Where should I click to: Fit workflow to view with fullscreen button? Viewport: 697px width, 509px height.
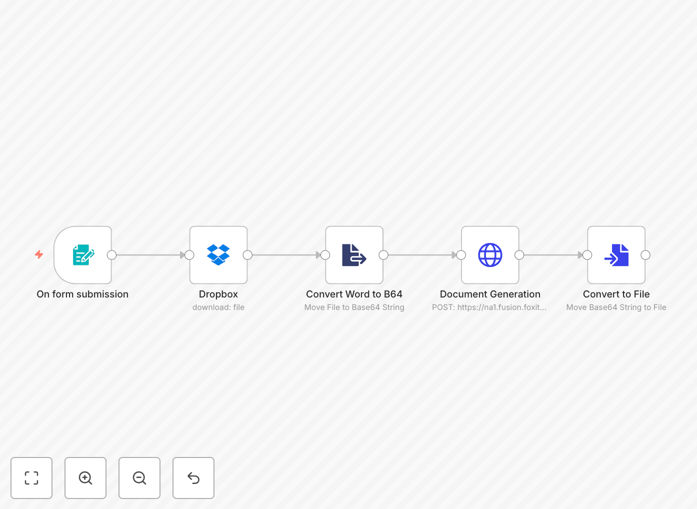tap(32, 478)
